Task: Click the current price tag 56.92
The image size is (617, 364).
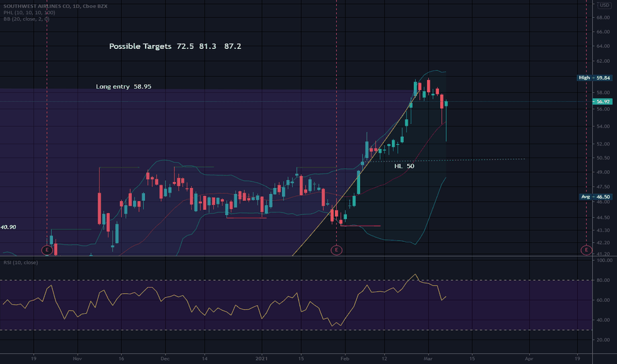Action: pyautogui.click(x=602, y=101)
